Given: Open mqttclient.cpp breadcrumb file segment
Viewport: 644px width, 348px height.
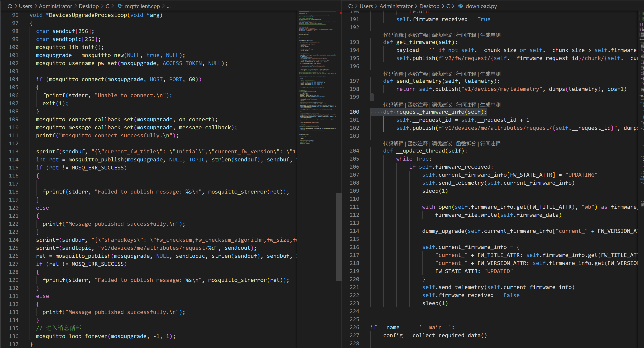Looking at the screenshot, I should 142,6.
